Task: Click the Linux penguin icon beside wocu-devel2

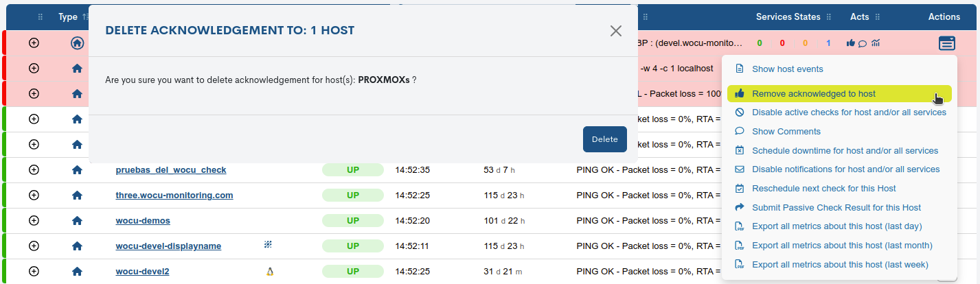Action: (x=269, y=271)
